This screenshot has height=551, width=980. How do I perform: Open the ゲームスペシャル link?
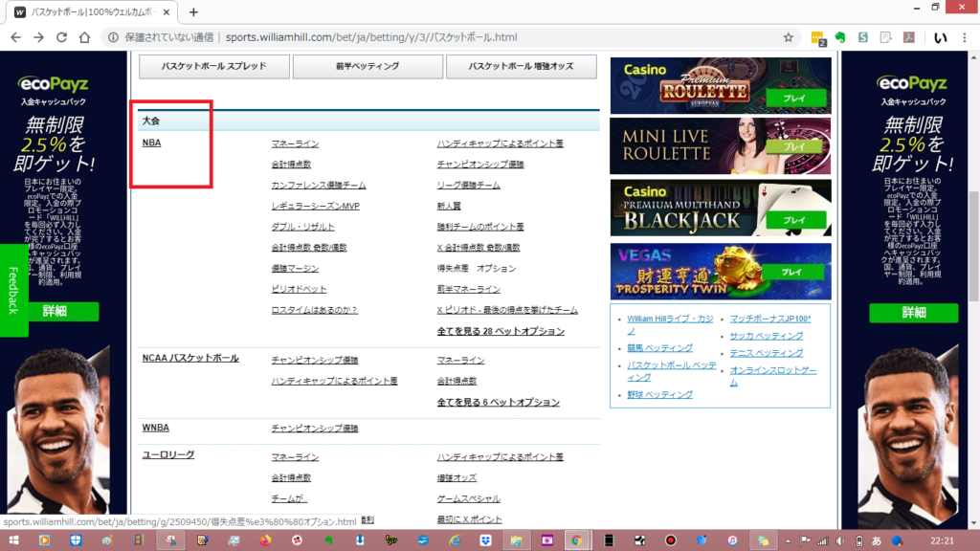point(469,498)
